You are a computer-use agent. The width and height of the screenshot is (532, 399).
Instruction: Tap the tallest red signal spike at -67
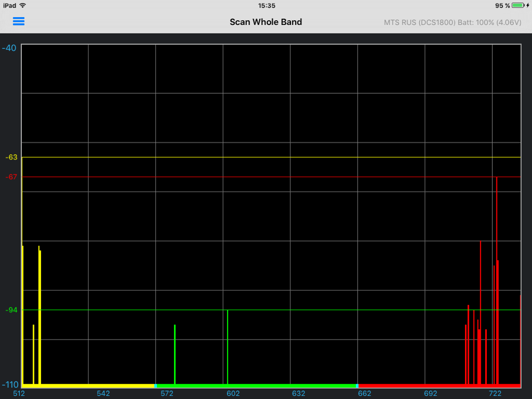[x=497, y=280]
